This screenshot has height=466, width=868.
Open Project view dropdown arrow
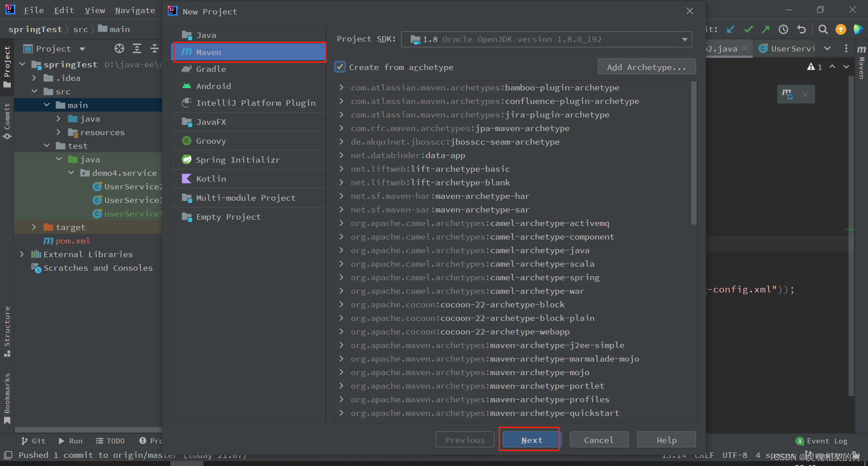(82, 49)
